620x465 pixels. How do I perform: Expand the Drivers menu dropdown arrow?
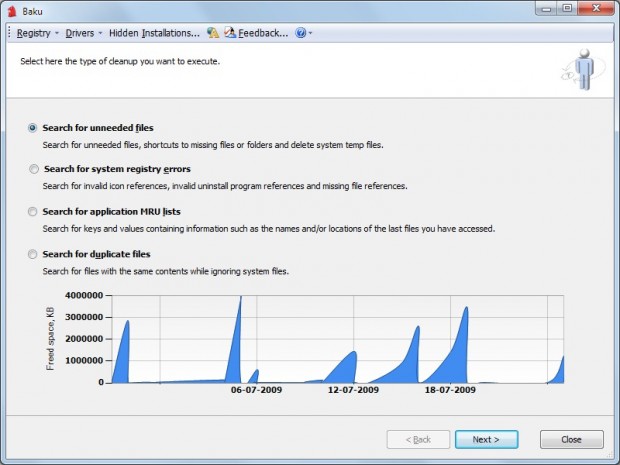pos(100,33)
